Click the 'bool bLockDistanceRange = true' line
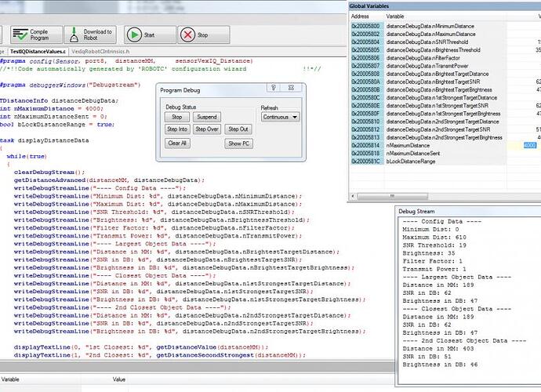541x392 pixels. click(x=57, y=125)
